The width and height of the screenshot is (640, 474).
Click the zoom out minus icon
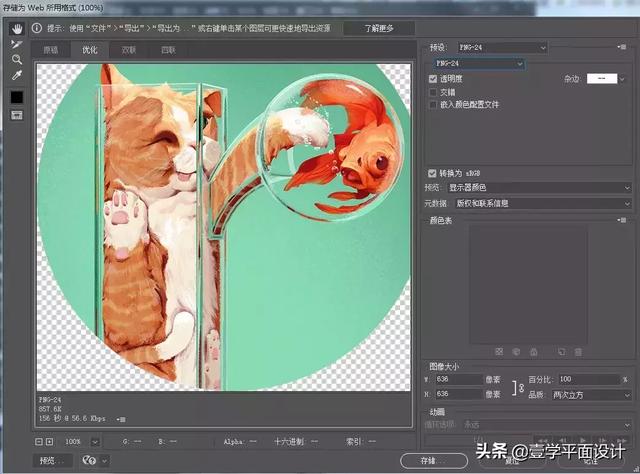click(39, 442)
